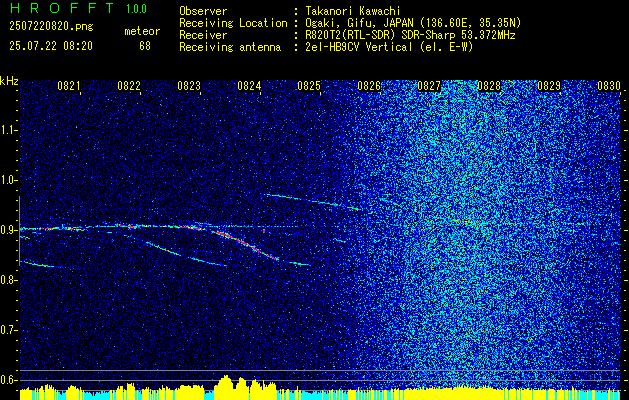The height and width of the screenshot is (400, 629).
Task: Click the 0.8 kHz axis label
Action: (9, 280)
